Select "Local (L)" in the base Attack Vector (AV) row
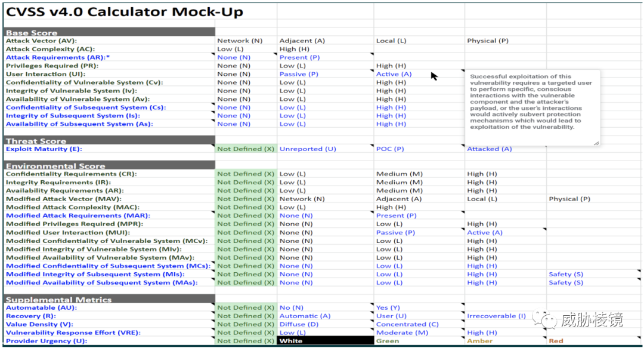The height and width of the screenshot is (348, 644). (x=391, y=41)
